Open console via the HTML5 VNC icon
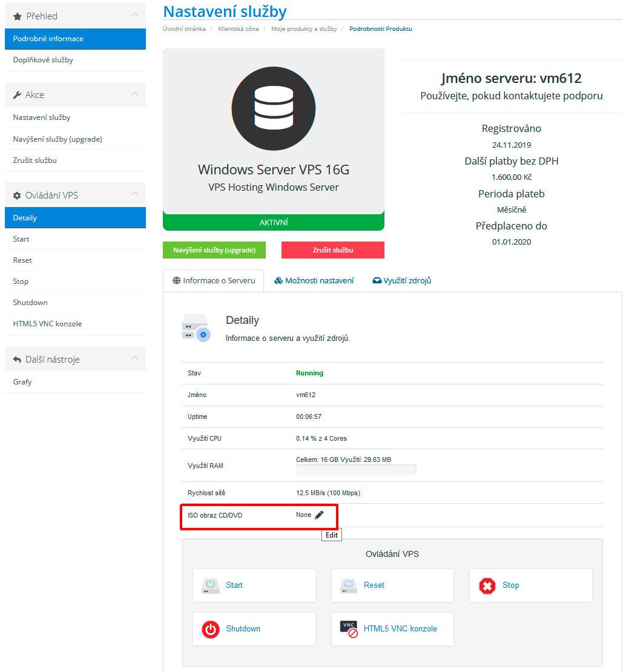626x672 pixels. (348, 628)
